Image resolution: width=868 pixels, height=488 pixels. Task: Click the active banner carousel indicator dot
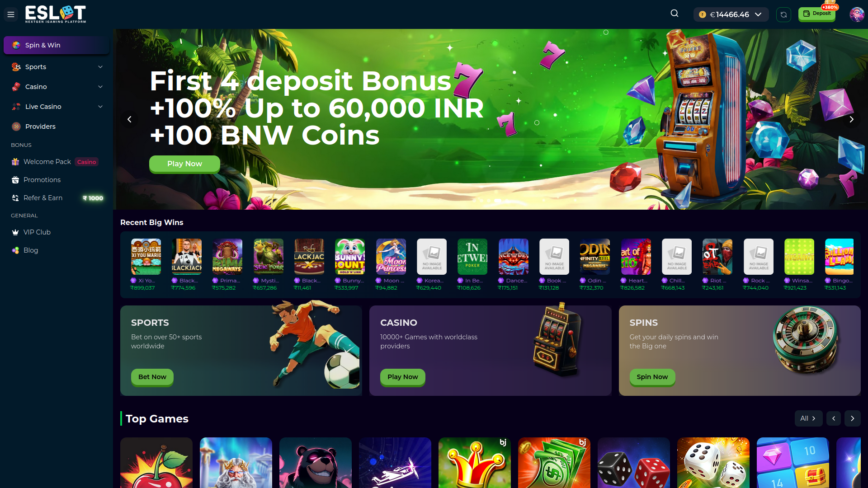pos(497,200)
